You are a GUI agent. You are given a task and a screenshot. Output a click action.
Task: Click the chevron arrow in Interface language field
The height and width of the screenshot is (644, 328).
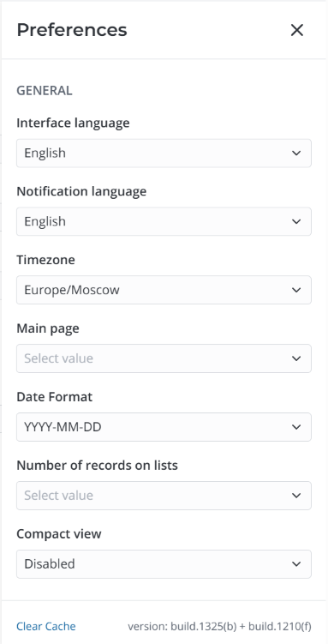296,153
